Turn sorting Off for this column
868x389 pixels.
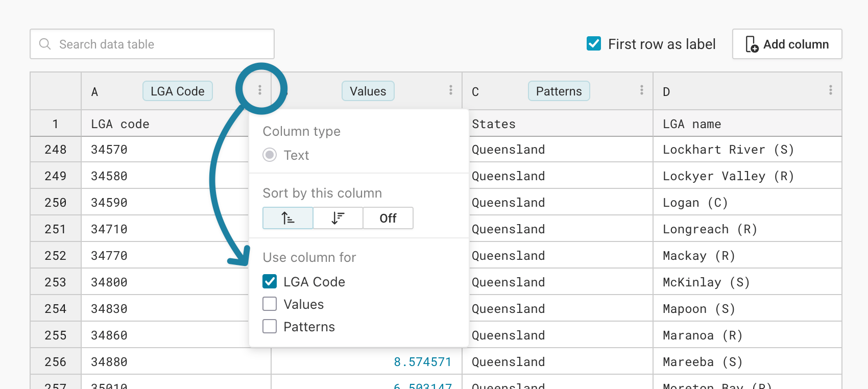coord(388,218)
